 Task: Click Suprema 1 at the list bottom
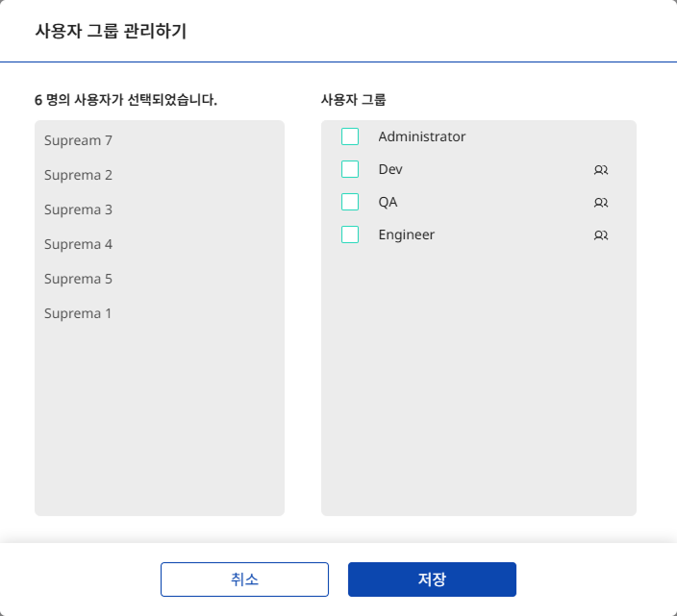tap(78, 313)
